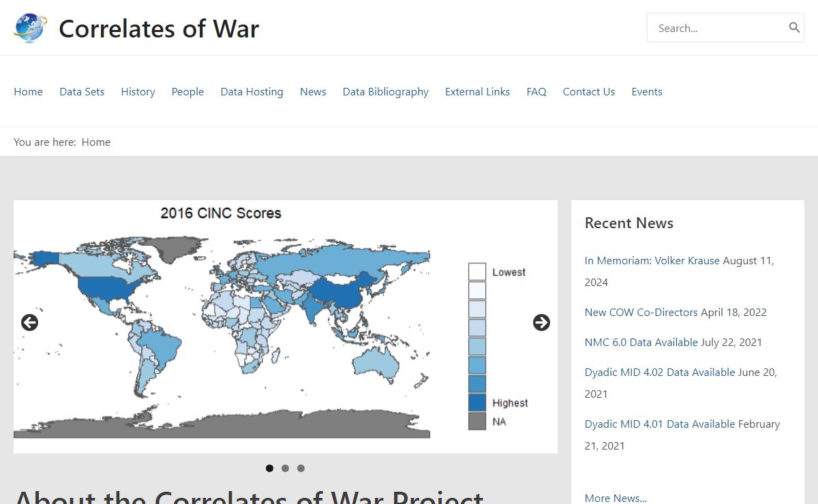Click the About the Correlates of War heading
The image size is (818, 504).
249,497
